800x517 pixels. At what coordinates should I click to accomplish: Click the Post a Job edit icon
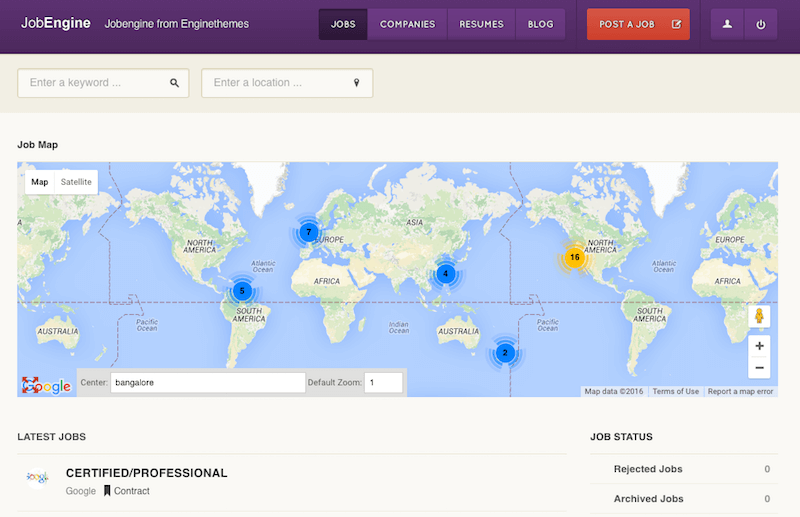click(x=676, y=24)
